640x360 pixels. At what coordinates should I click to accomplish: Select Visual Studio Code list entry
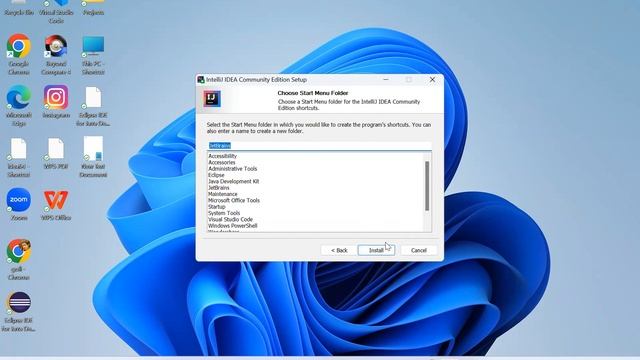pyautogui.click(x=230, y=219)
